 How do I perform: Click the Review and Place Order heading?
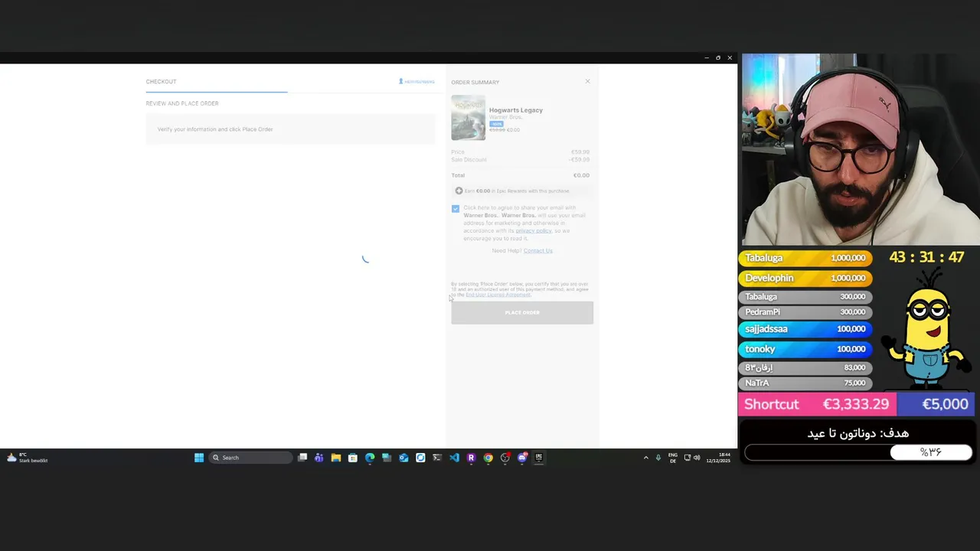tap(182, 103)
